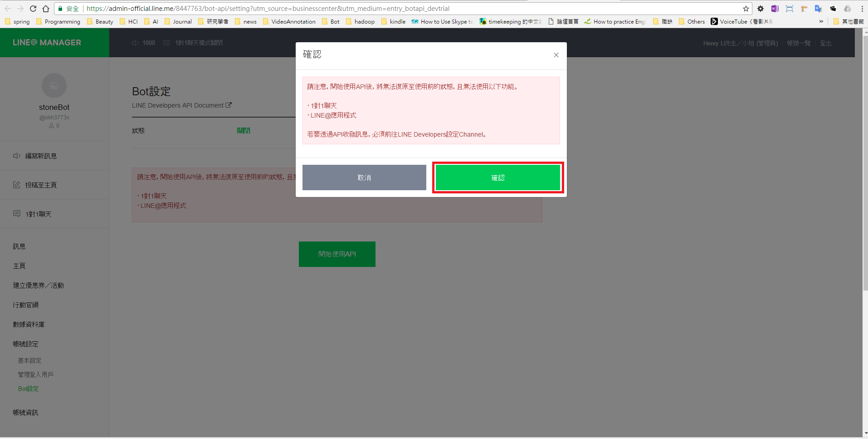Open LINE Developers API Document link

click(182, 105)
